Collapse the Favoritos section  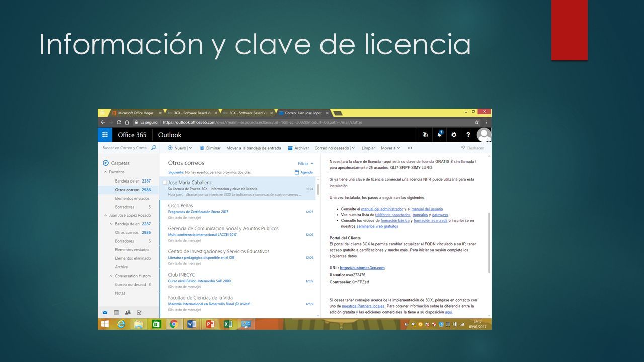[105, 172]
